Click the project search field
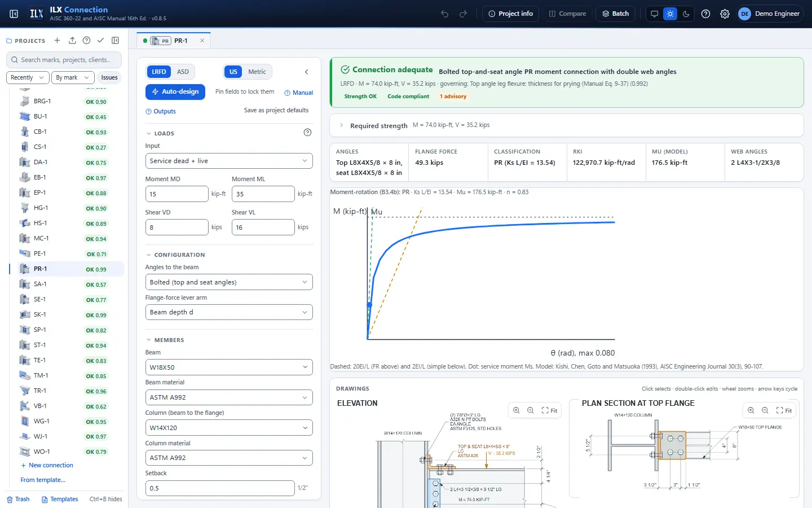The width and height of the screenshot is (812, 508). point(65,60)
